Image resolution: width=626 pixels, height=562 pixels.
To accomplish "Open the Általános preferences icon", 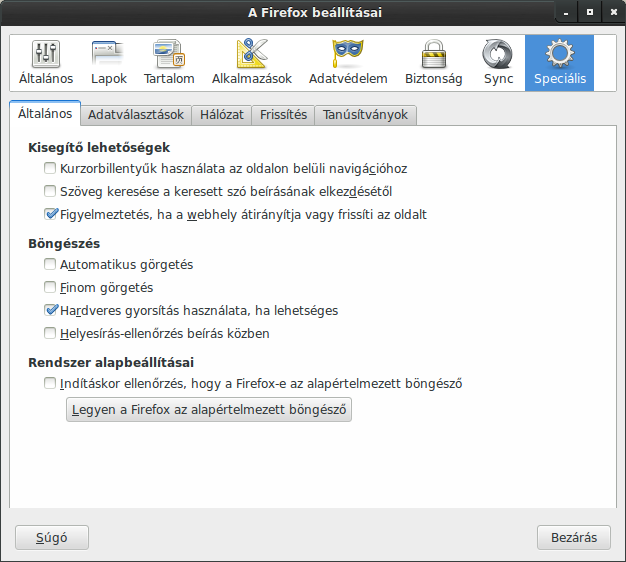I will pos(46,63).
